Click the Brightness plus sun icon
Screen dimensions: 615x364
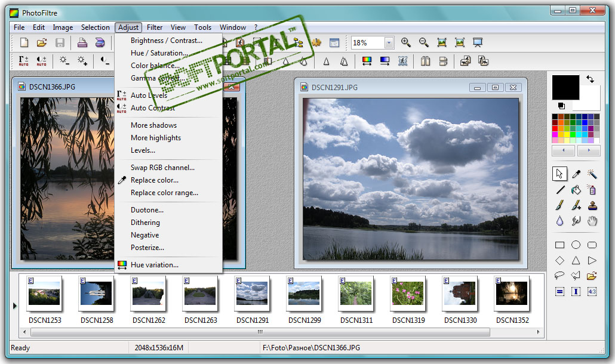[82, 61]
